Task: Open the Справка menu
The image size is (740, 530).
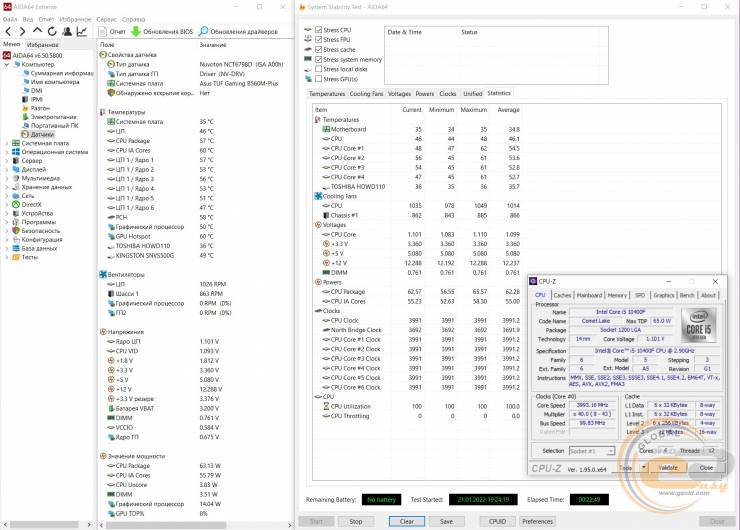Action: [x=134, y=19]
